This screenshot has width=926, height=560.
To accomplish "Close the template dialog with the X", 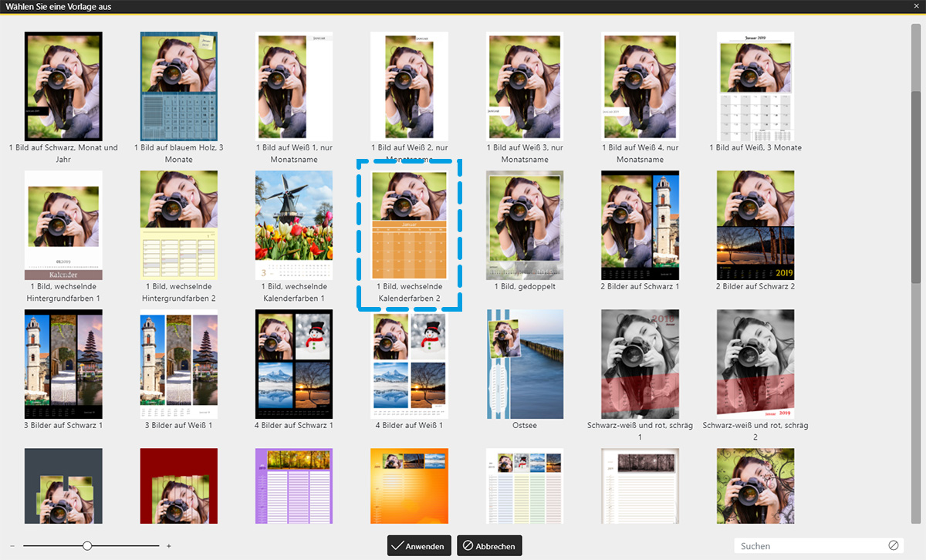I will [917, 6].
